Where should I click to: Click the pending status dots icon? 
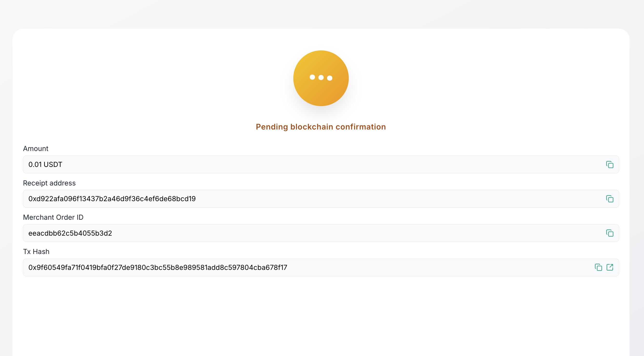click(321, 78)
